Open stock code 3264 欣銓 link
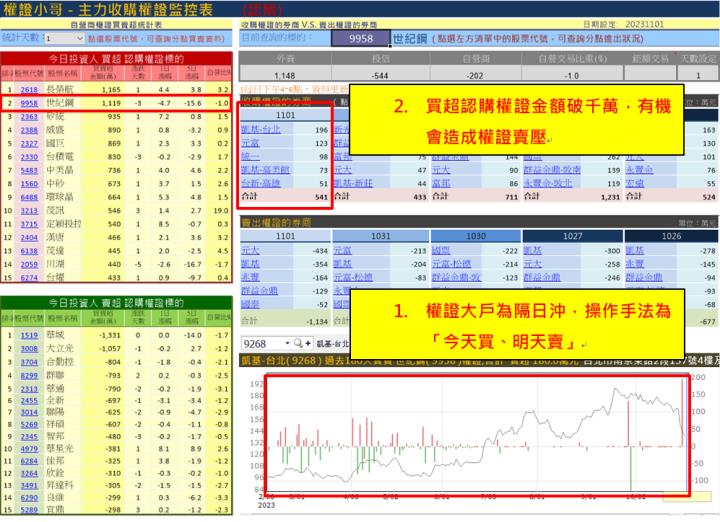 [29, 473]
